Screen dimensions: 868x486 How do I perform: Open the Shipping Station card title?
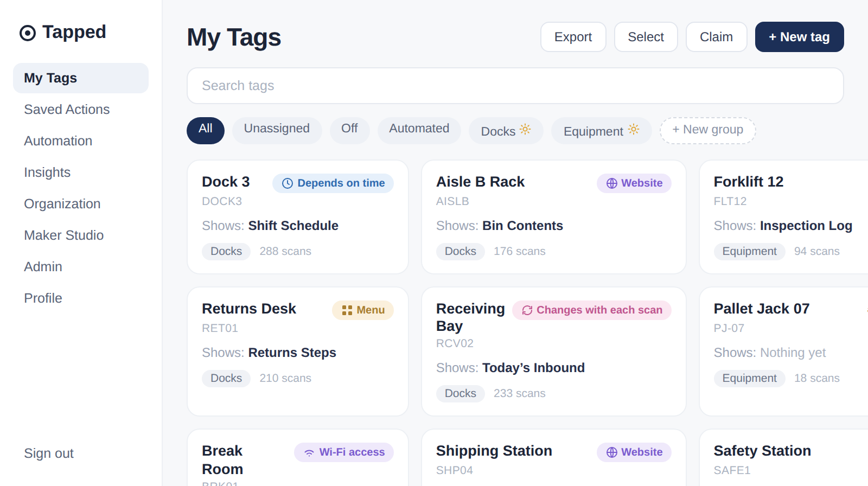(494, 451)
